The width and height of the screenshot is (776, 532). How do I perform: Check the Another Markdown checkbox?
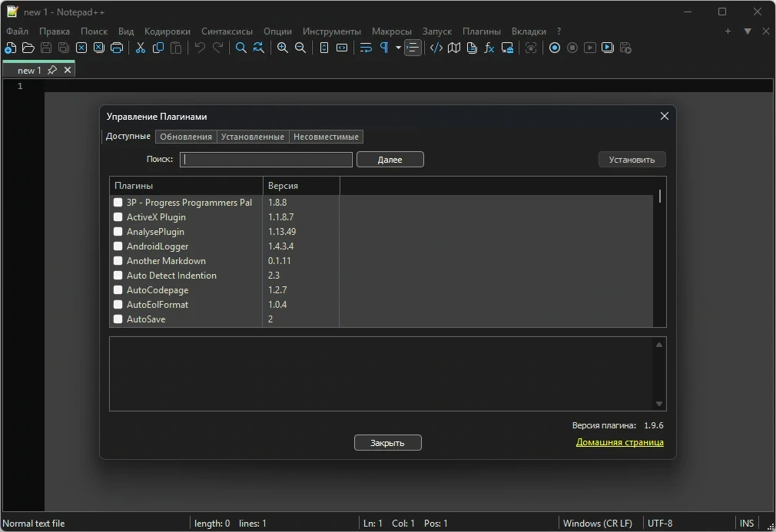[x=118, y=260]
